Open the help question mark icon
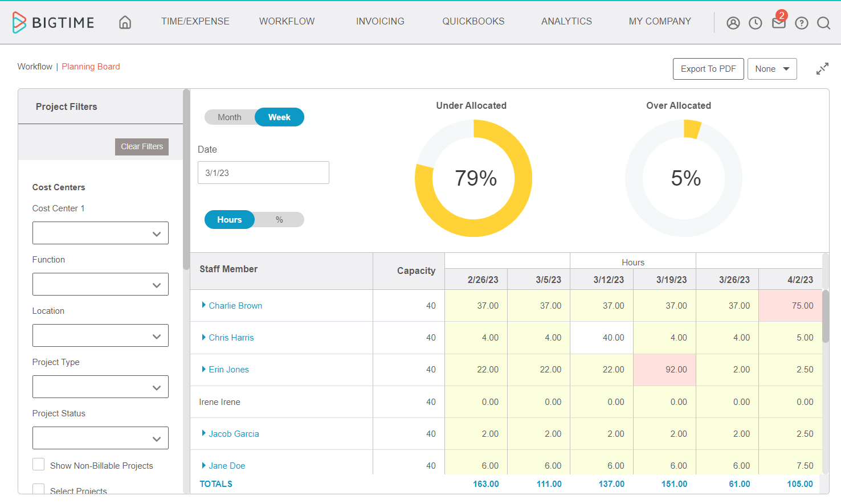The height and width of the screenshot is (504, 841). pyautogui.click(x=801, y=23)
